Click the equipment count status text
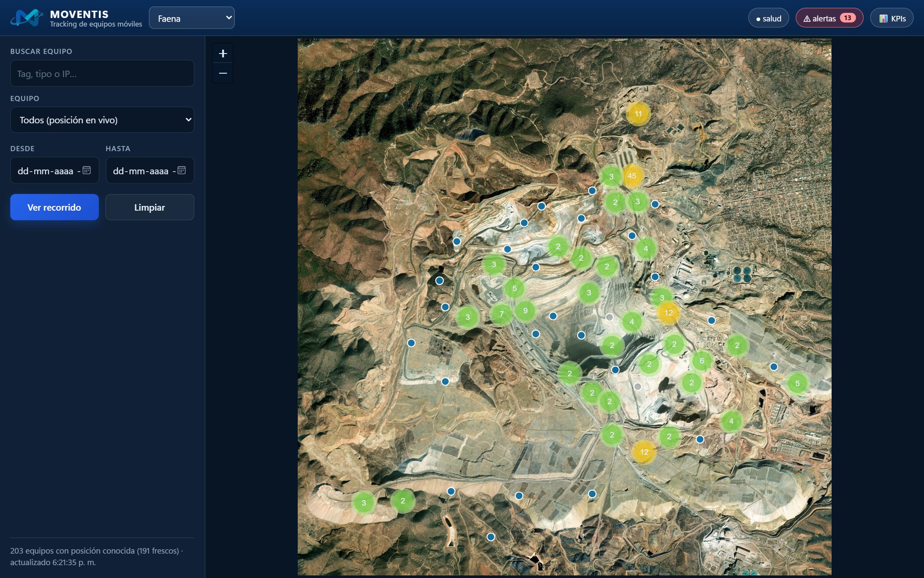 (x=97, y=557)
